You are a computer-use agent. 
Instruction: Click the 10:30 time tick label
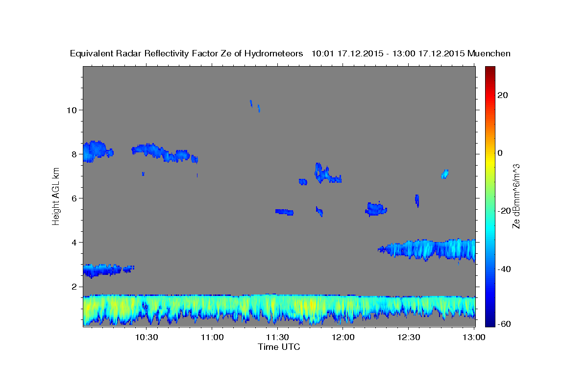pos(147,337)
